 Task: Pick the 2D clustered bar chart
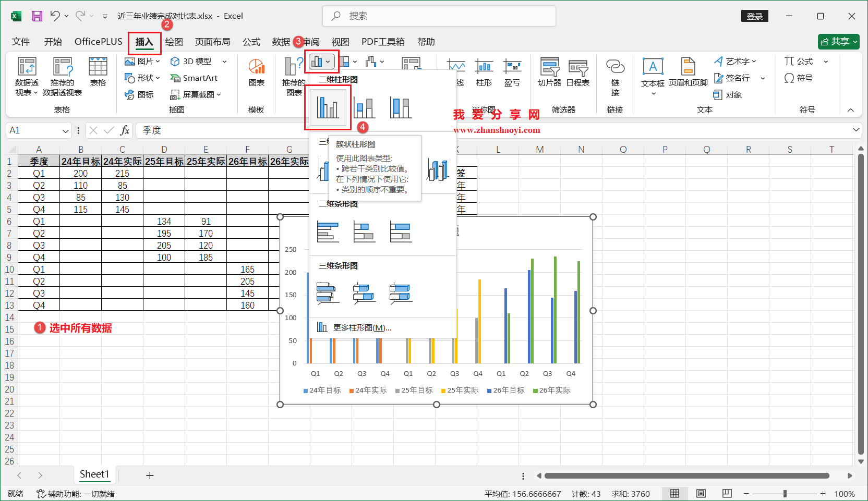click(328, 231)
